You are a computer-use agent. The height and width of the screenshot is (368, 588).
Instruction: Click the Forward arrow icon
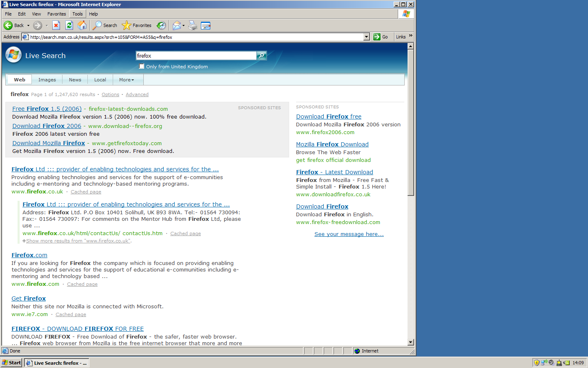[x=38, y=25]
